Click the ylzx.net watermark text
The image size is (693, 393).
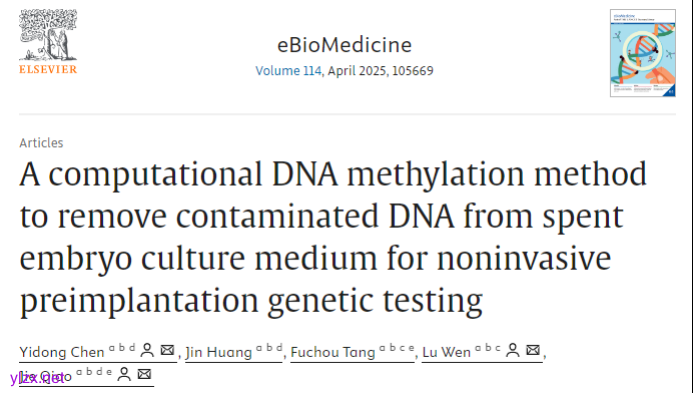(37, 378)
